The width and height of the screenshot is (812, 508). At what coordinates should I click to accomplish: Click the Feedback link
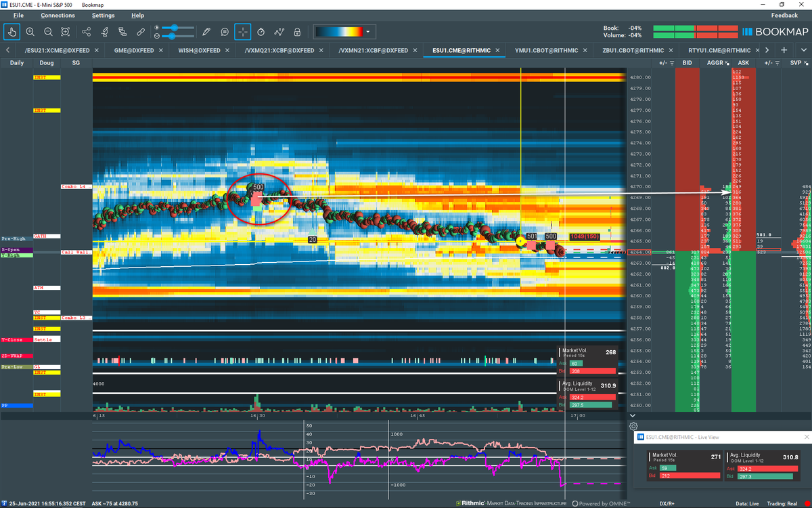[x=784, y=15]
